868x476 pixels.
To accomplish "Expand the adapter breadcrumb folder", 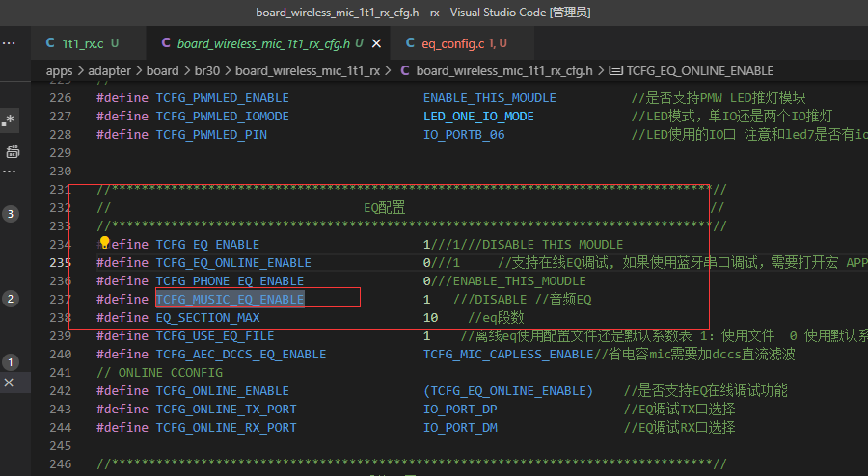I will pyautogui.click(x=110, y=70).
